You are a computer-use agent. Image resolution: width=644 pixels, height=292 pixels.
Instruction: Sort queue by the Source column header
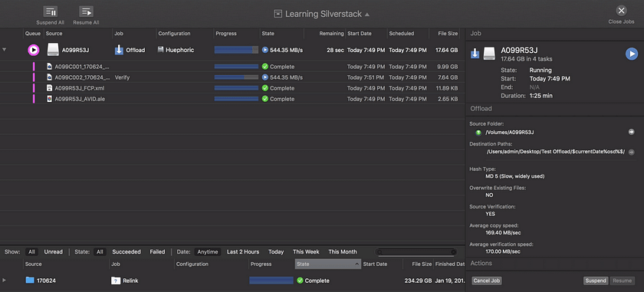click(78, 33)
